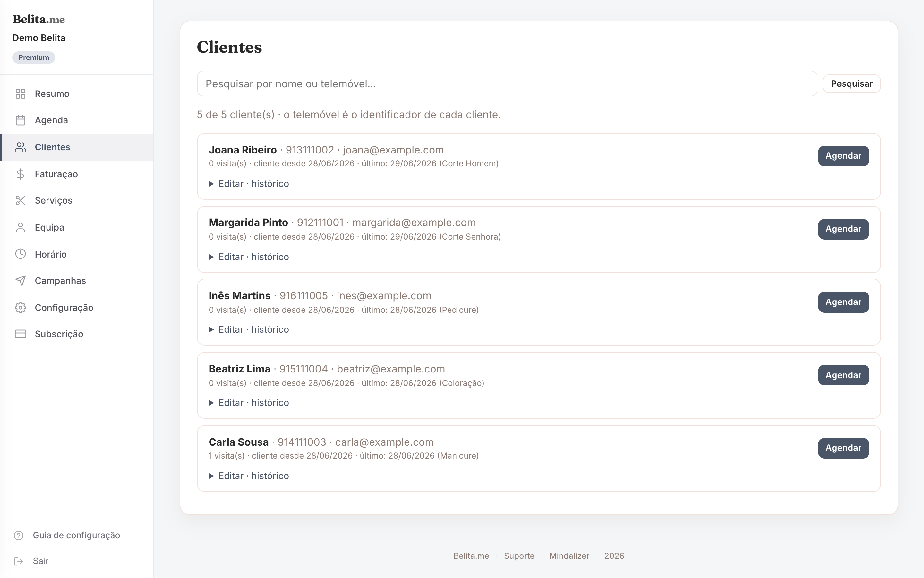924x578 pixels.
Task: Open Subscrição text label in sidebar
Action: (59, 334)
